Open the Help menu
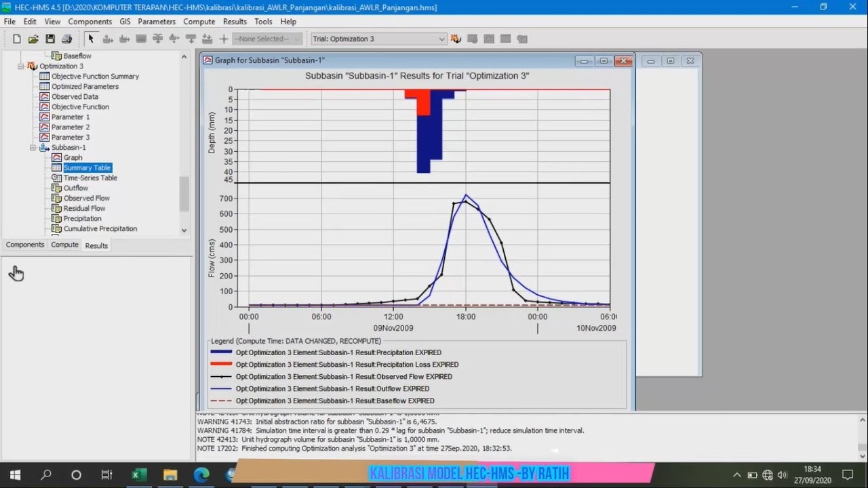Viewport: 868px width, 488px height. click(x=288, y=22)
